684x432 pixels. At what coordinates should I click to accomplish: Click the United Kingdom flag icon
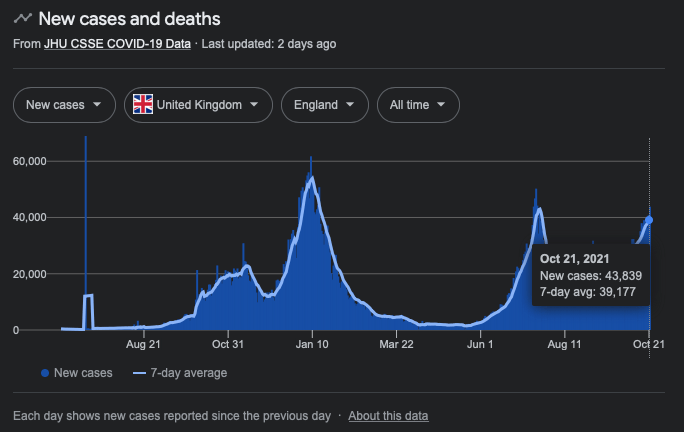point(144,104)
